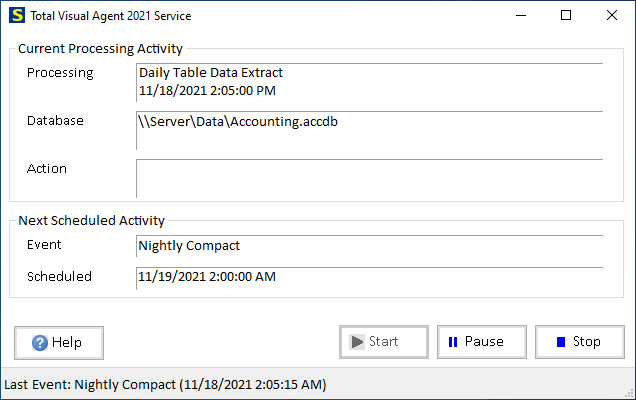Minimize the Total Visual Agent window
This screenshot has height=400, width=636.
[521, 15]
